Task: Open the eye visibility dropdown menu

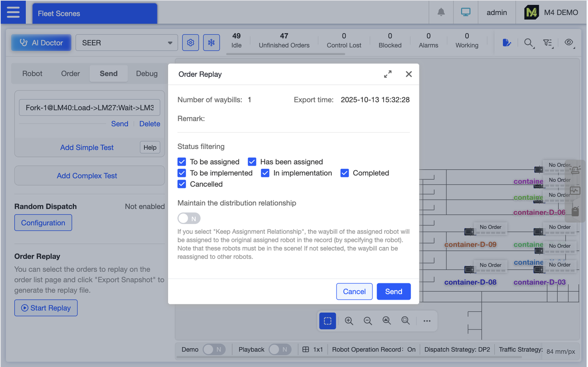Action: click(569, 43)
